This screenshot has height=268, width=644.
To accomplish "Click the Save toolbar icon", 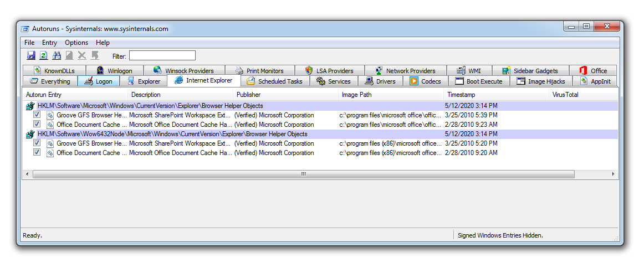I will coord(31,55).
